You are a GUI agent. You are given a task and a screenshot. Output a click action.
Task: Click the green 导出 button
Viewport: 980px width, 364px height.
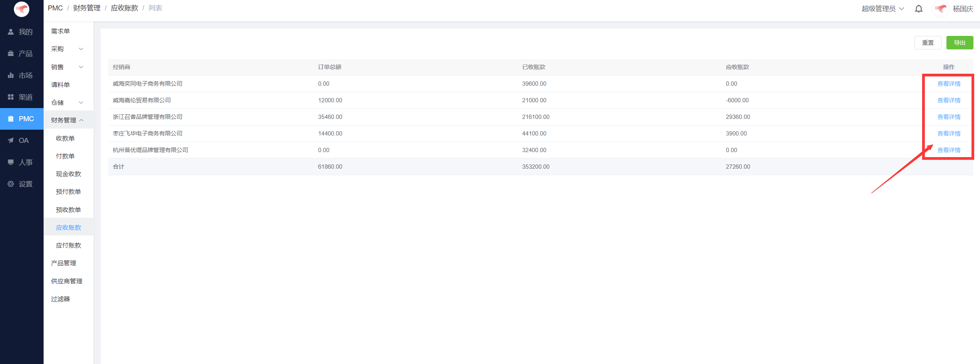[x=960, y=42]
